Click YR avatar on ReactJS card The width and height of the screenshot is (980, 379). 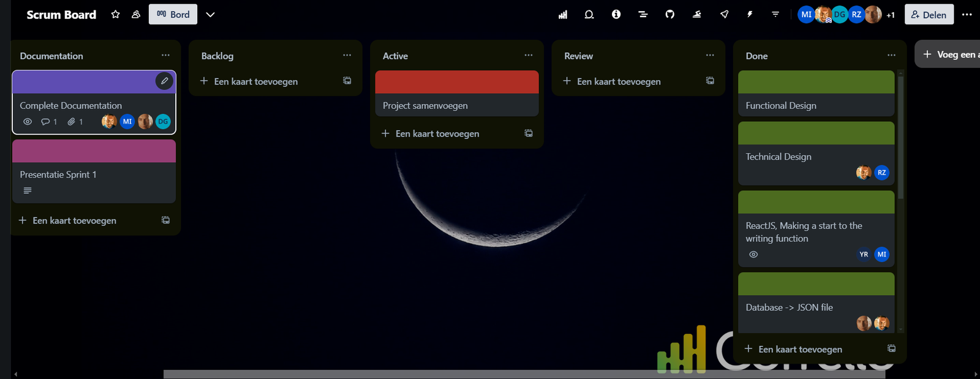pos(864,254)
